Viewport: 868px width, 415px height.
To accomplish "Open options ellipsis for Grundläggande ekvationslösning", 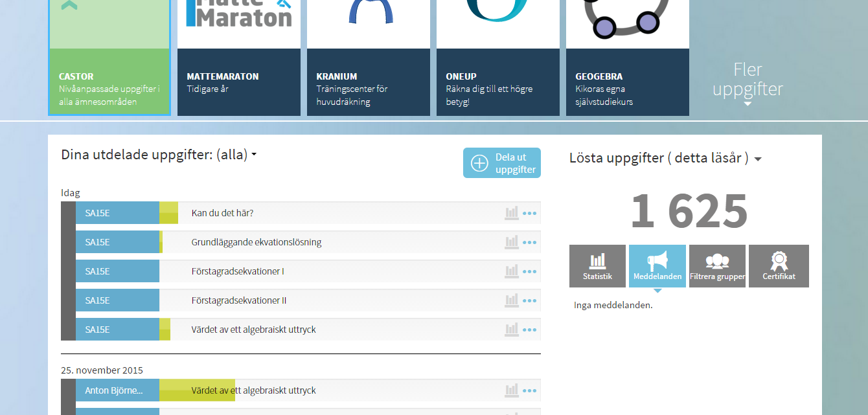I will tap(531, 241).
